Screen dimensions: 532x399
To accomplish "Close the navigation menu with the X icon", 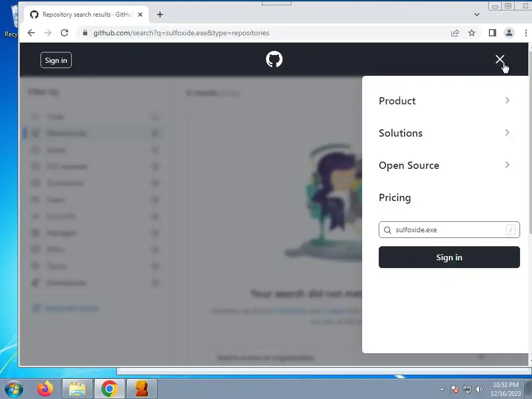I will tap(499, 59).
